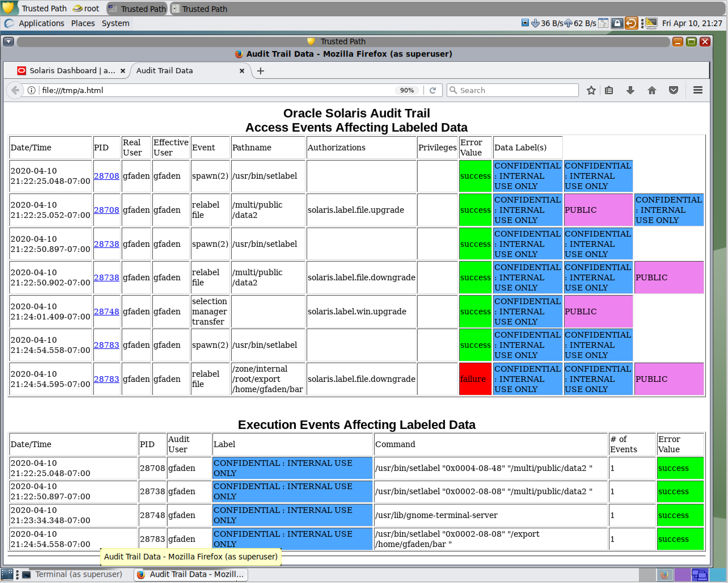
Task: Switch to Terminal (as superuser) in taskbar
Action: pyautogui.click(x=72, y=574)
